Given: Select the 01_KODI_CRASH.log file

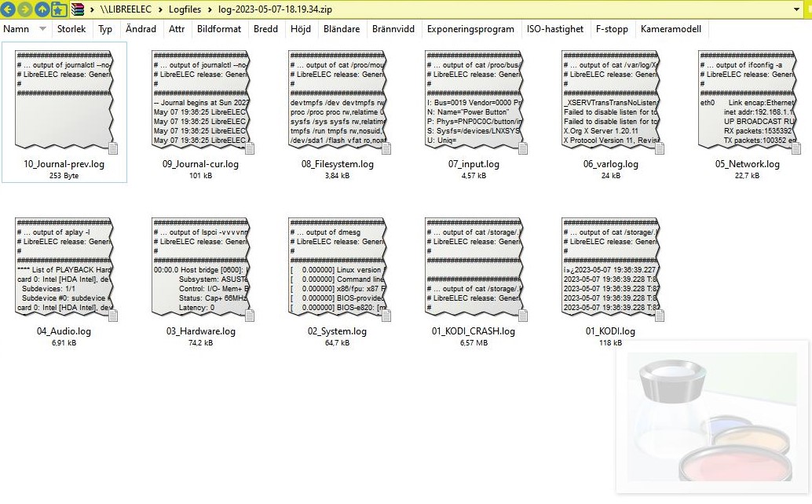Looking at the screenshot, I should 474,267.
